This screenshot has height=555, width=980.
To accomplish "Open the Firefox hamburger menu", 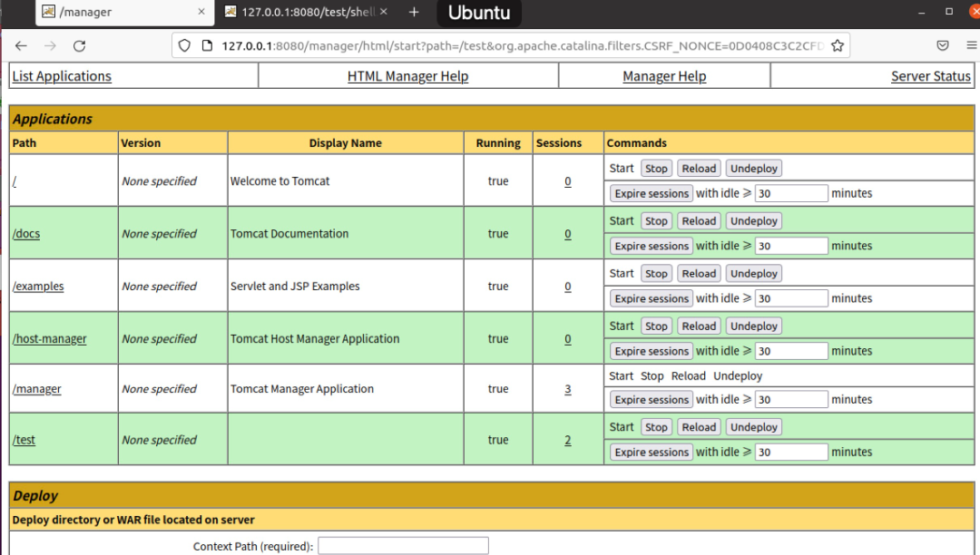I will point(971,45).
